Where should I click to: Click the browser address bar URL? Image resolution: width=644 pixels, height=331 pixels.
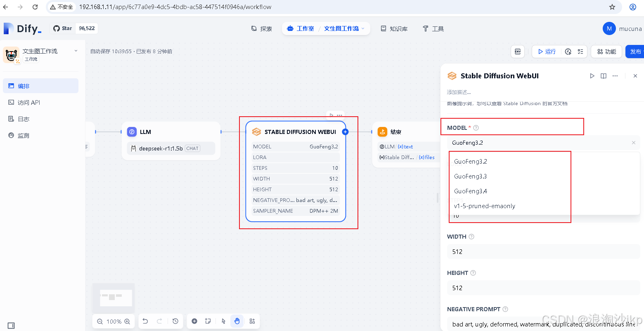tap(175, 7)
